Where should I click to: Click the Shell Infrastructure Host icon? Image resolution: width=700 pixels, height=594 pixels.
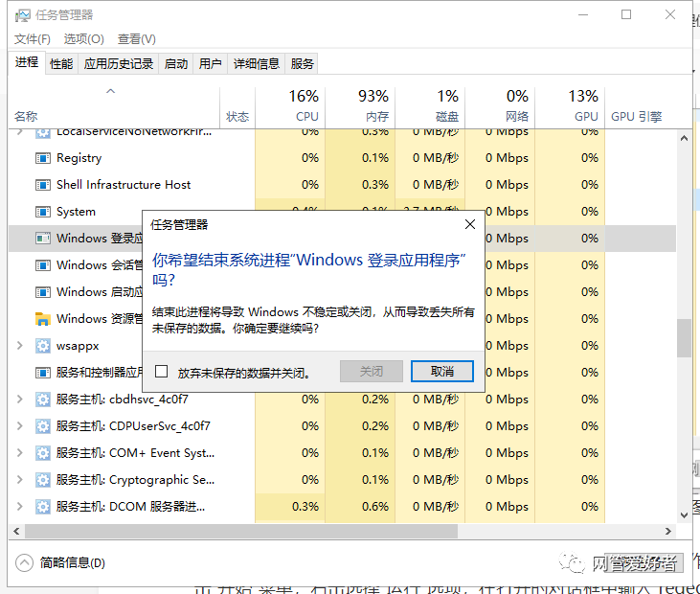[x=43, y=185]
